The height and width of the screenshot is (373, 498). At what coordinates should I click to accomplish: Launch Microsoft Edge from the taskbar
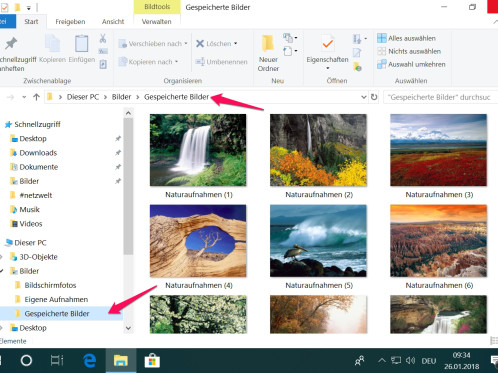point(89,360)
